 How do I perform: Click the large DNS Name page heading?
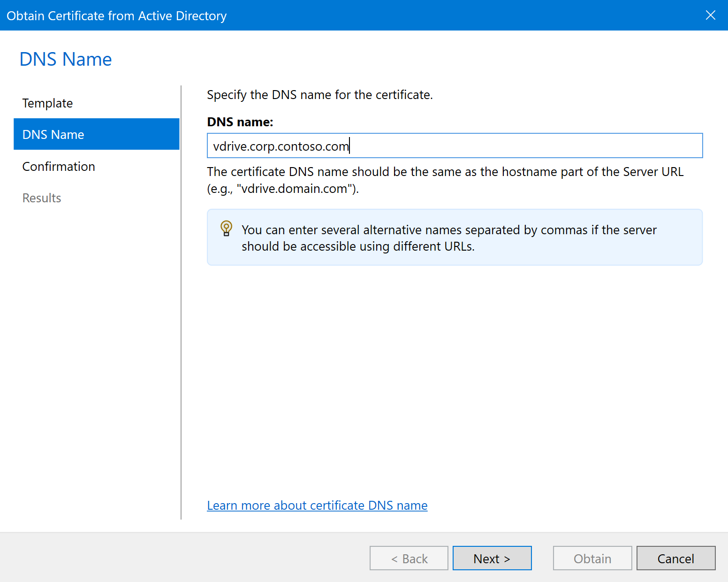point(66,60)
